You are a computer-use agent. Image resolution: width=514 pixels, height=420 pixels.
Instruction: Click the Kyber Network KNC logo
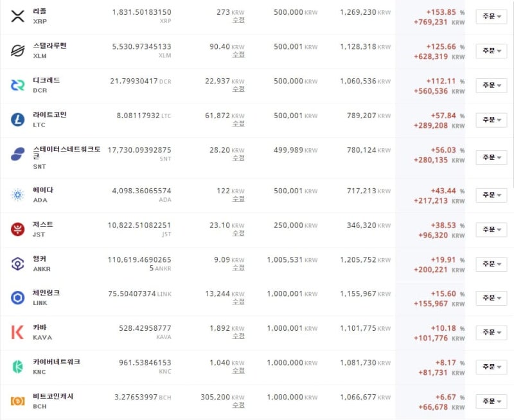click(18, 367)
